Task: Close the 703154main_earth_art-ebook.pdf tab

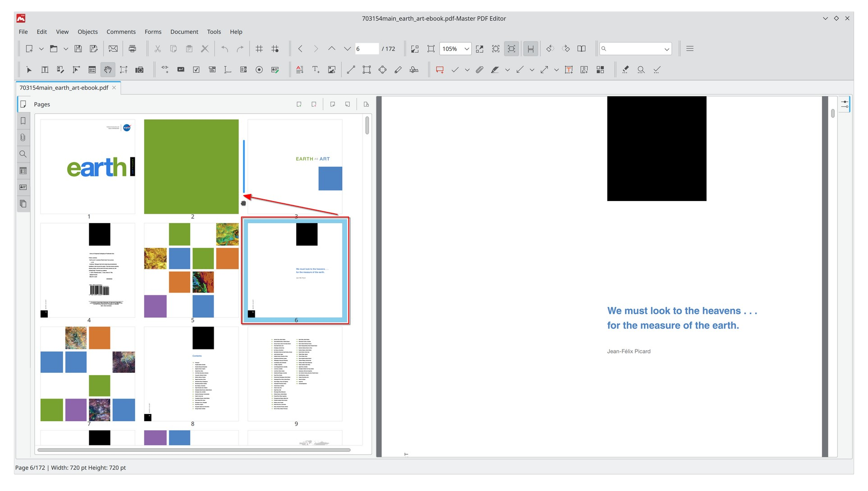Action: click(114, 87)
